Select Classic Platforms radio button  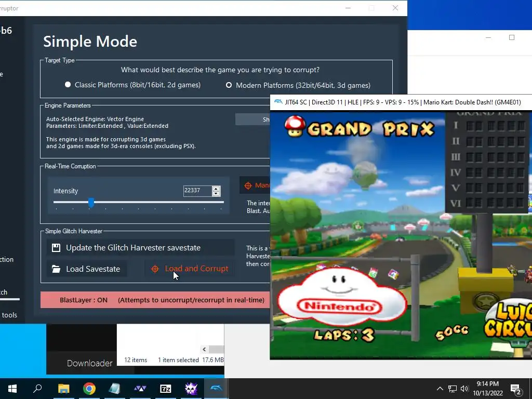click(x=68, y=85)
